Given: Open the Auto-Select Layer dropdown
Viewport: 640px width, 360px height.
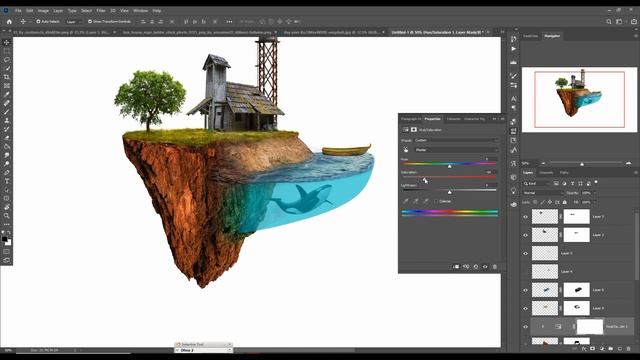Looking at the screenshot, I should [73, 22].
